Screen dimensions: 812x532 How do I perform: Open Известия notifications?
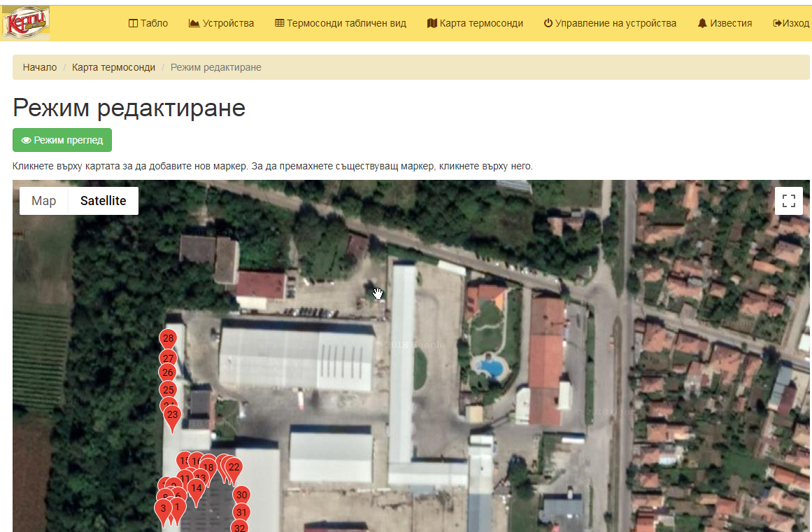725,23
